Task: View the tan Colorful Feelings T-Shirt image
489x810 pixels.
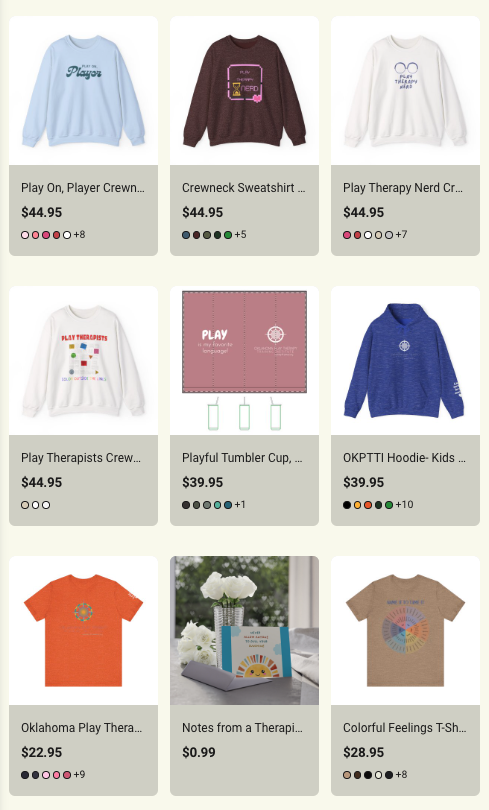Action: tap(405, 631)
